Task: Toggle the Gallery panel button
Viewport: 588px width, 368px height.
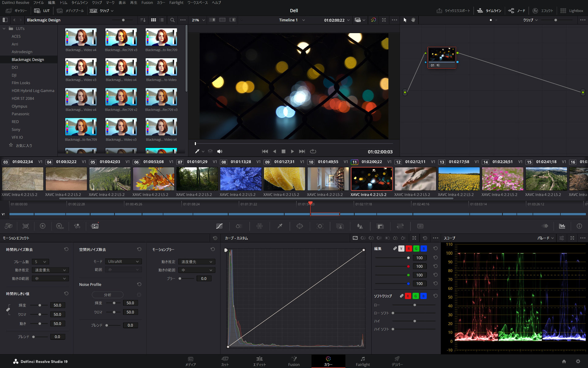Action: [16, 11]
